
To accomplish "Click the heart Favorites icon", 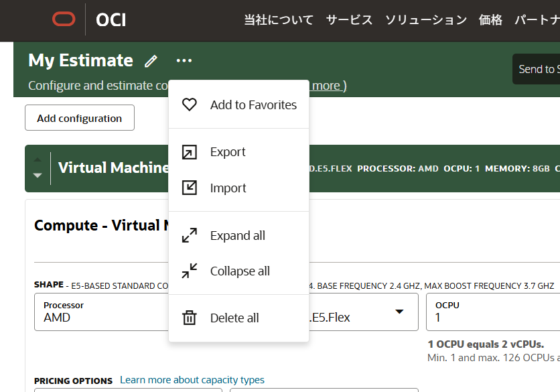I will [190, 105].
